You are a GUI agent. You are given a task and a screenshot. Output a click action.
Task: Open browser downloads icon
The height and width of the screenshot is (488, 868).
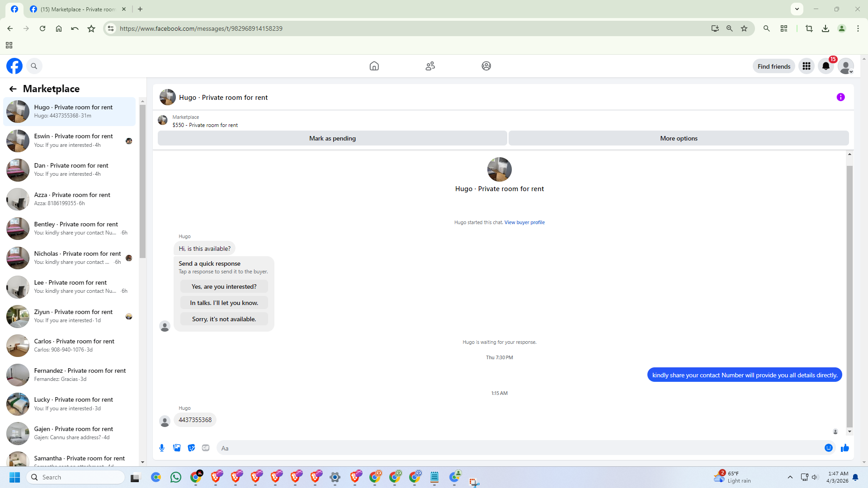[826, 28]
